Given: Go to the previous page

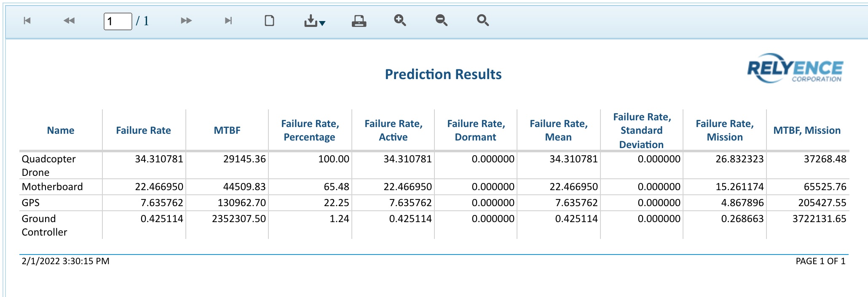Looking at the screenshot, I should coord(69,20).
